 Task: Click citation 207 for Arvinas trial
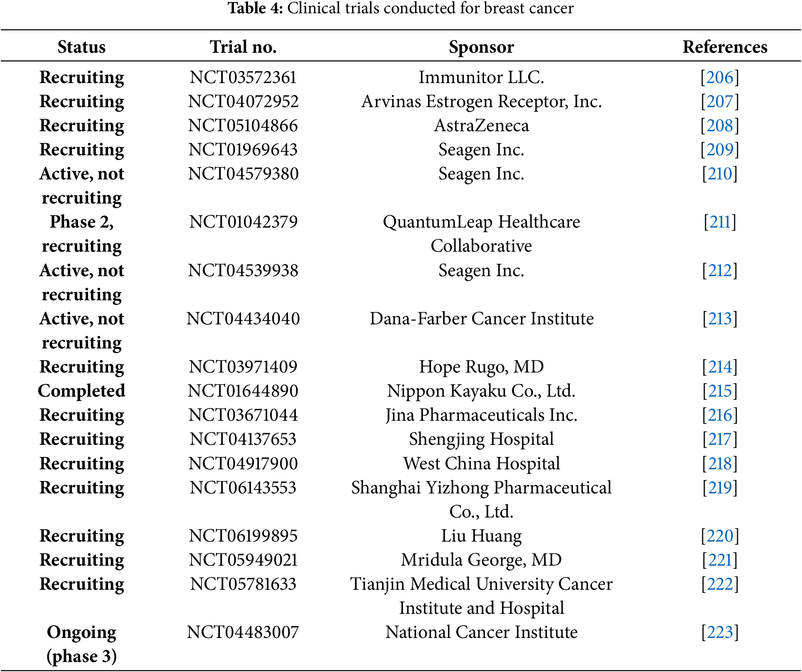pos(720,102)
